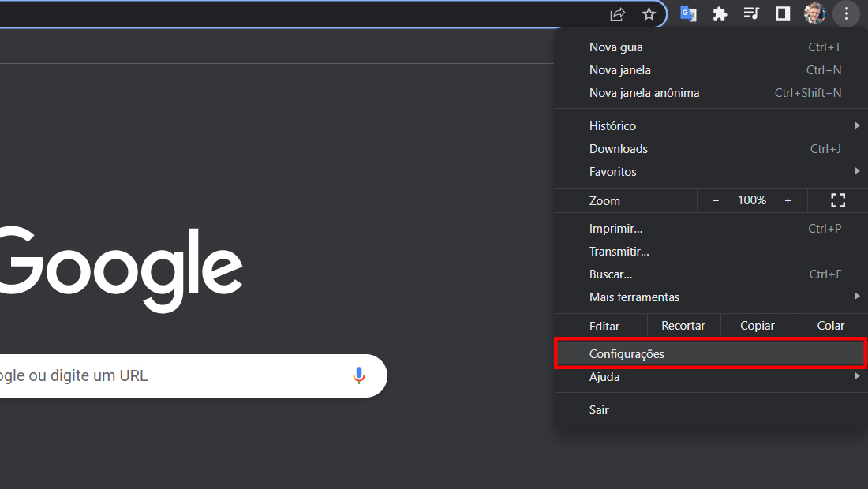Choose Buscar... from the menu

pos(711,274)
